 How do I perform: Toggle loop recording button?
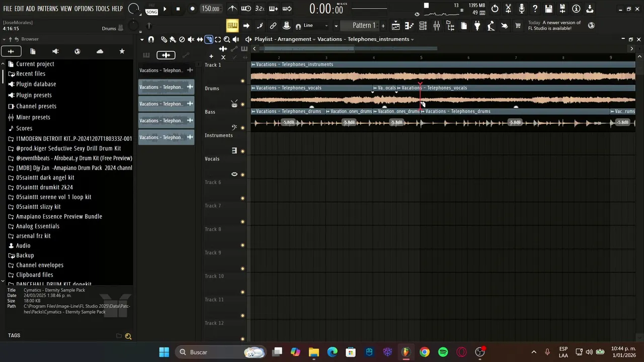tap(287, 9)
